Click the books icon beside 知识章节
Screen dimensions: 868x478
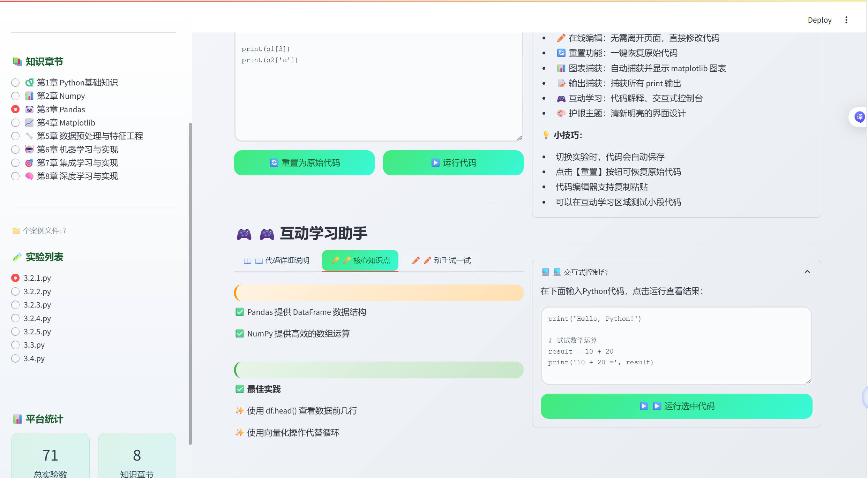point(17,62)
